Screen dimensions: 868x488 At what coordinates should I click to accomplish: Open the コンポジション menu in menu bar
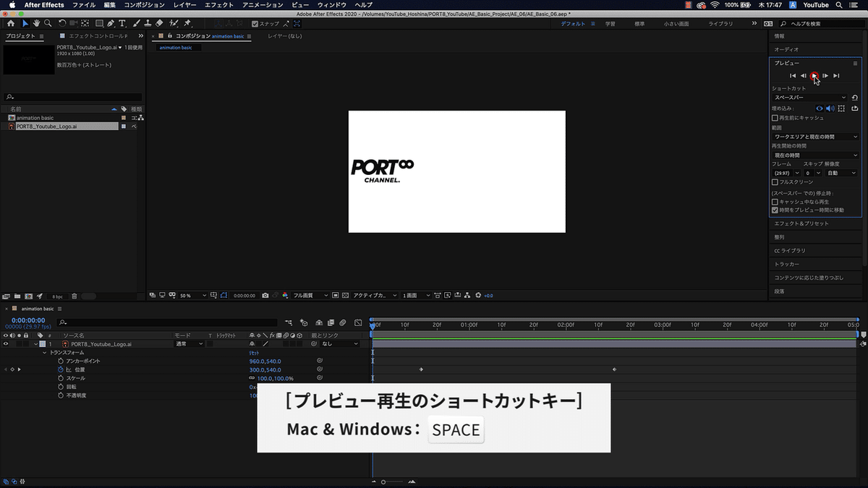tap(144, 5)
